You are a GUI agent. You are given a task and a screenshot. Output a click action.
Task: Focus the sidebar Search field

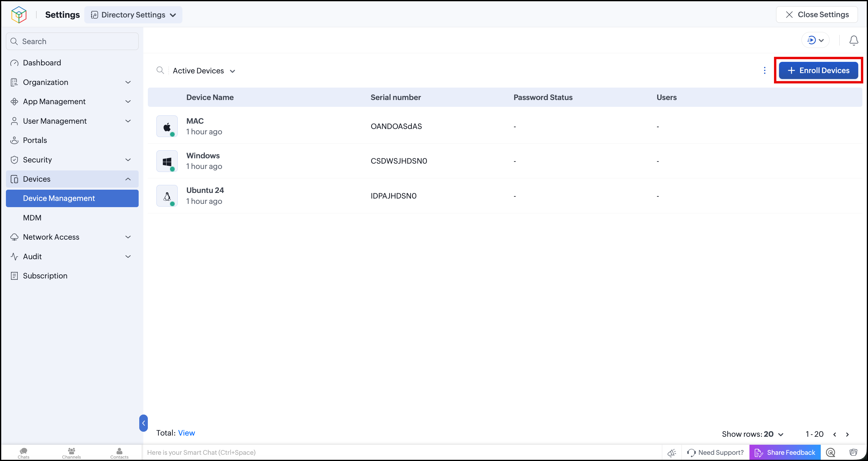click(72, 41)
